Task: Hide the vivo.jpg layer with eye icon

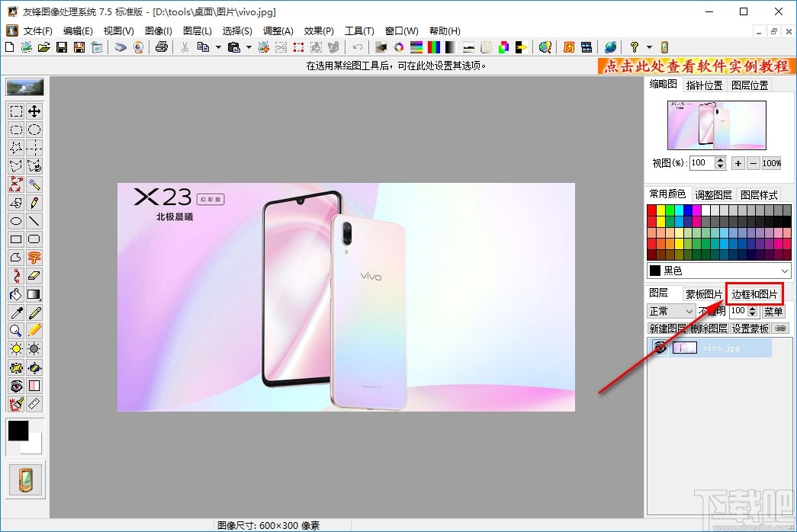Action: (x=660, y=348)
